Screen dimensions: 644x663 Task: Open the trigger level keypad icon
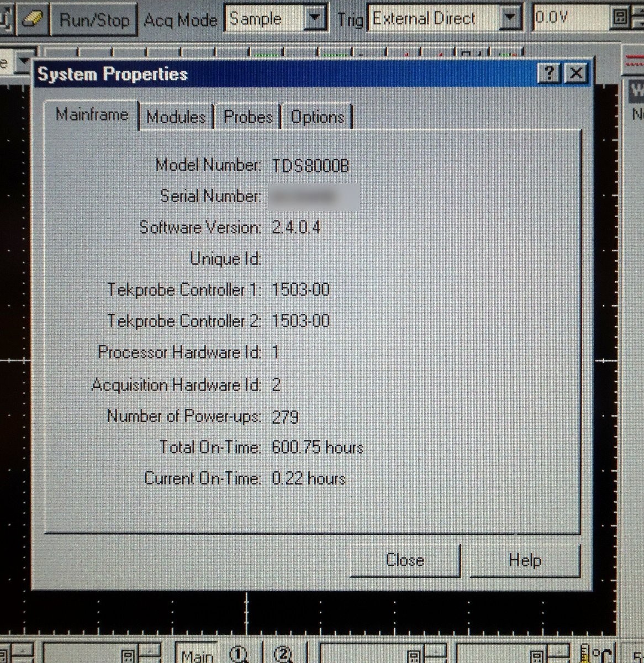point(620,18)
